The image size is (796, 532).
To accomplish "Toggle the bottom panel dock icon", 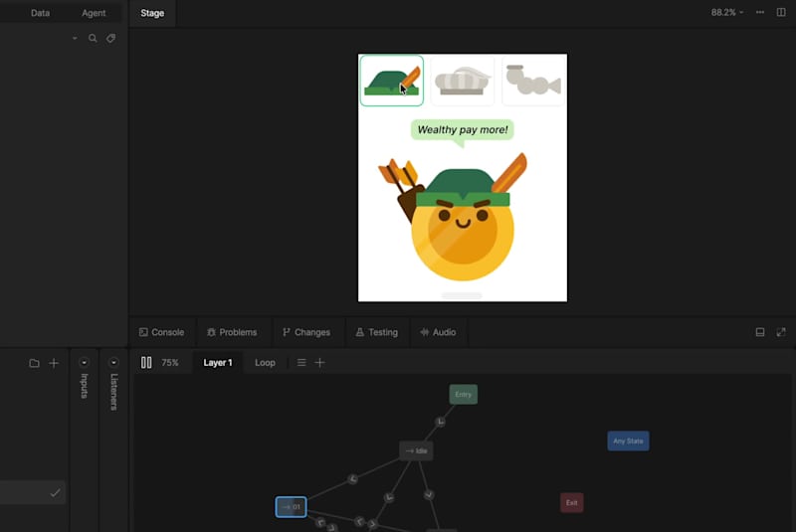I will 760,332.
